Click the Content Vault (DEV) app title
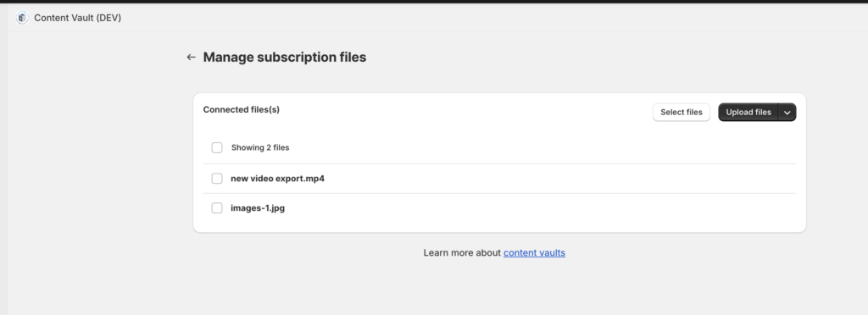Viewport: 868px width, 315px height. [x=77, y=18]
